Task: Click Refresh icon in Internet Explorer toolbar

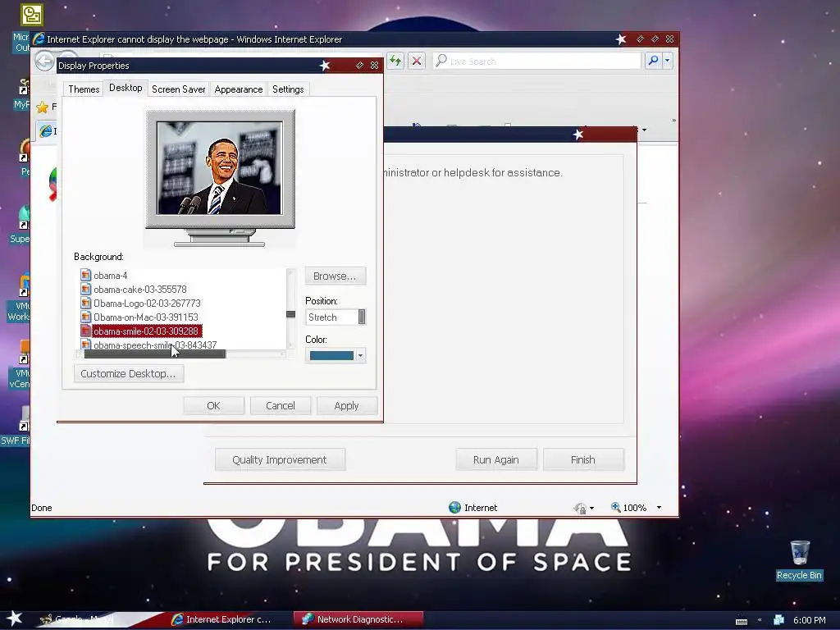Action: coord(395,61)
